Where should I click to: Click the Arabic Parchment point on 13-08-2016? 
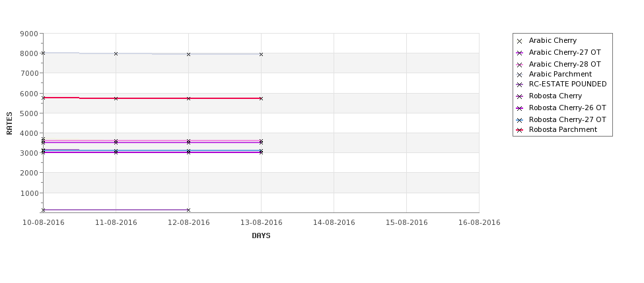point(261,54)
